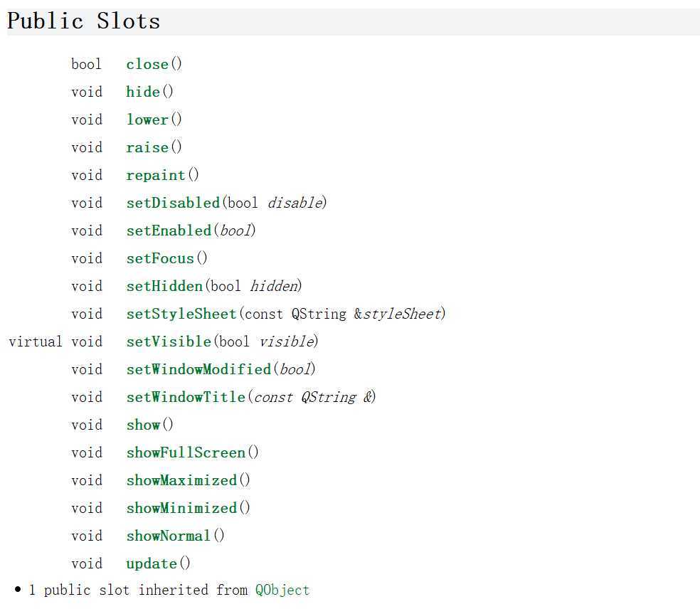The width and height of the screenshot is (700, 609).
Task: Follow the QObject inherited slot link
Action: (x=282, y=590)
